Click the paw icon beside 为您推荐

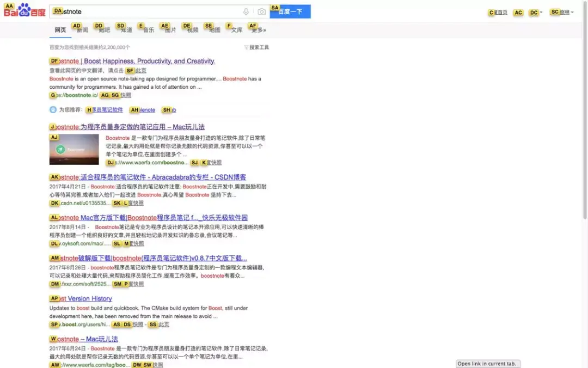click(53, 109)
